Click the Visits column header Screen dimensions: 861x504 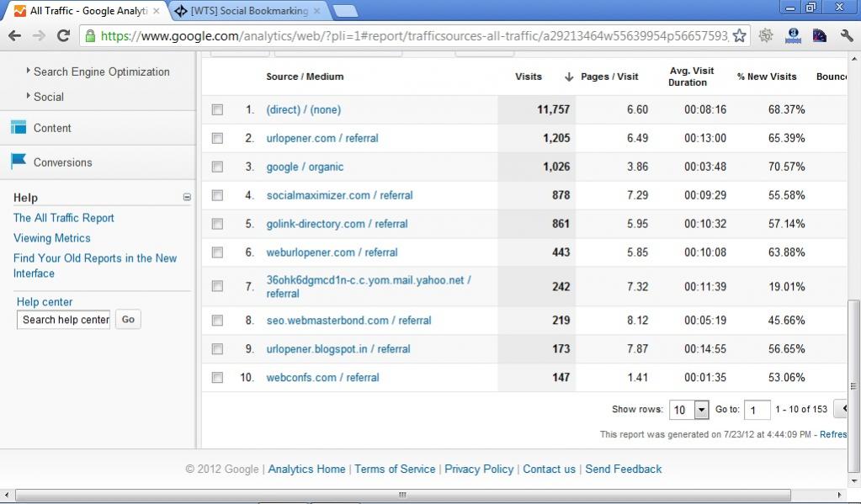[x=529, y=77]
